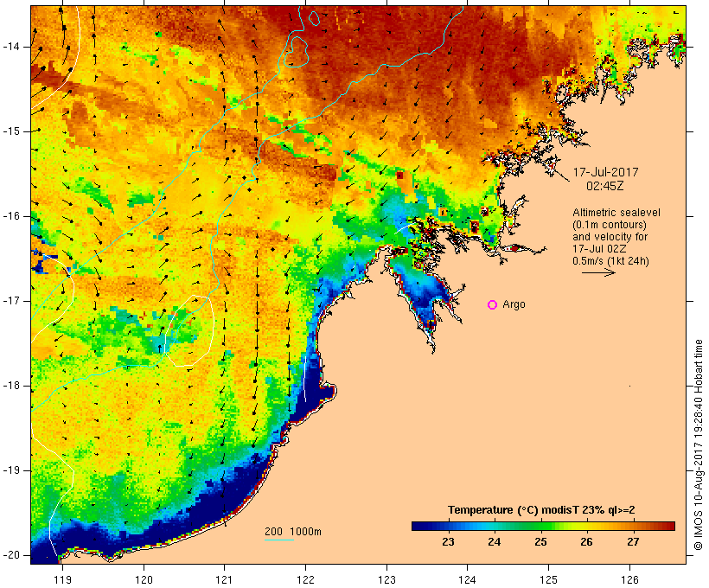Click the velocity scale reference arrow
Image resolution: width=709 pixels, height=588 pixels.
[x=598, y=272]
